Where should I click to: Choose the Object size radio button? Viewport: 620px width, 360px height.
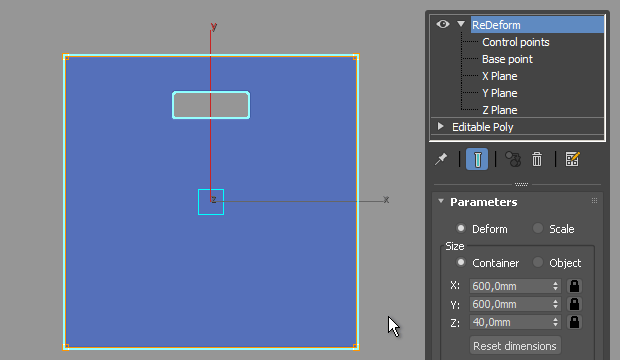tap(538, 262)
